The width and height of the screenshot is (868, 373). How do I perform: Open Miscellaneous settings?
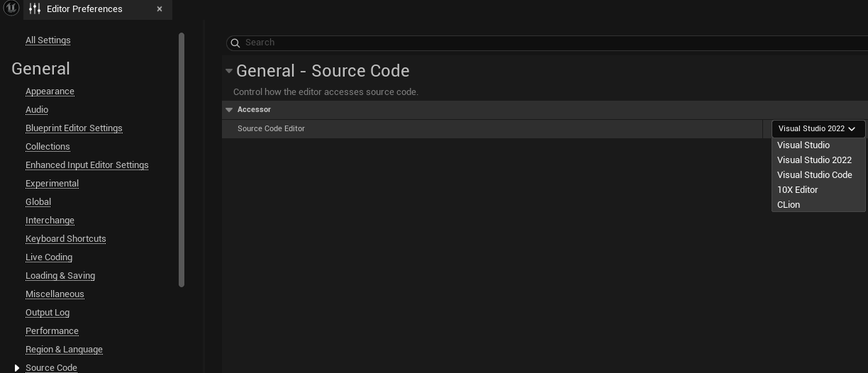click(x=55, y=294)
